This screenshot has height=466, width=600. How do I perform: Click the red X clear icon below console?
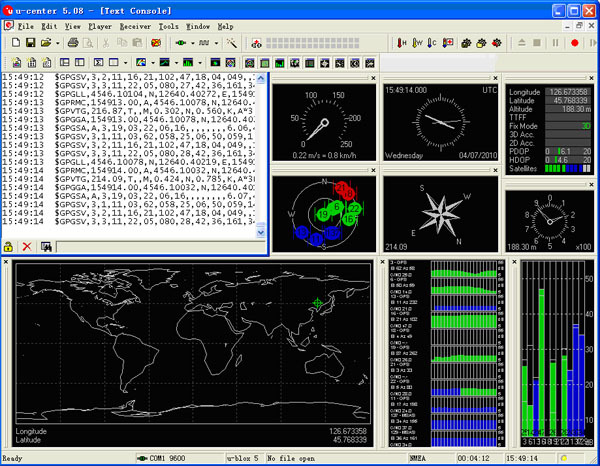pyautogui.click(x=27, y=247)
